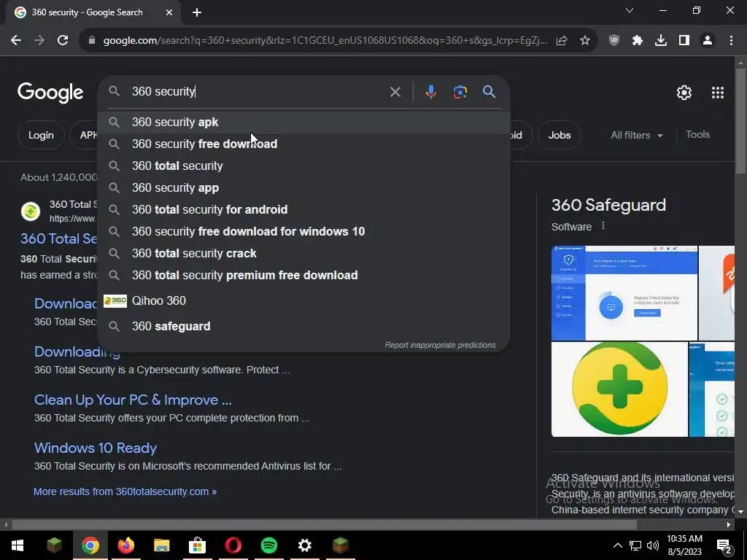Open the tab search chevron
The width and height of the screenshot is (747, 560).
(630, 10)
